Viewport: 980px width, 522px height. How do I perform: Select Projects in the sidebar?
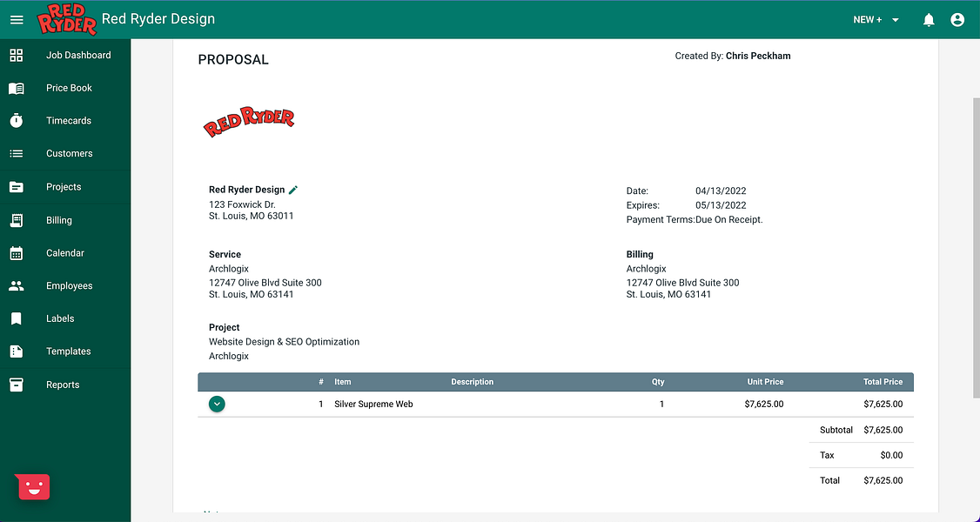tap(65, 187)
